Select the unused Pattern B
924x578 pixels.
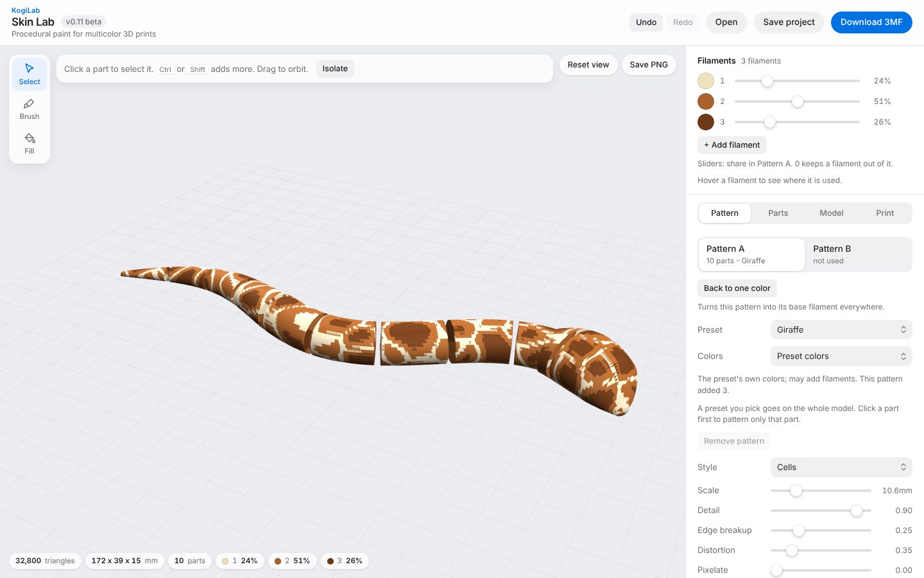pos(858,254)
